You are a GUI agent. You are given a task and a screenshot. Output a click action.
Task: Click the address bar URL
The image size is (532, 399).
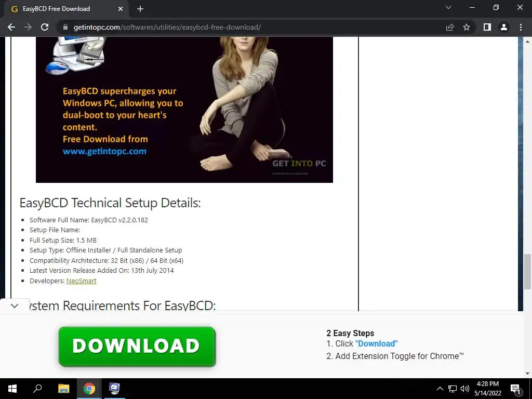pyautogui.click(x=167, y=27)
